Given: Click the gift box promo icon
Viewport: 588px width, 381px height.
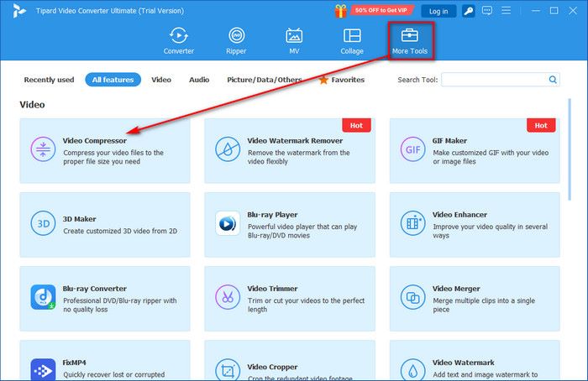Looking at the screenshot, I should [x=340, y=11].
